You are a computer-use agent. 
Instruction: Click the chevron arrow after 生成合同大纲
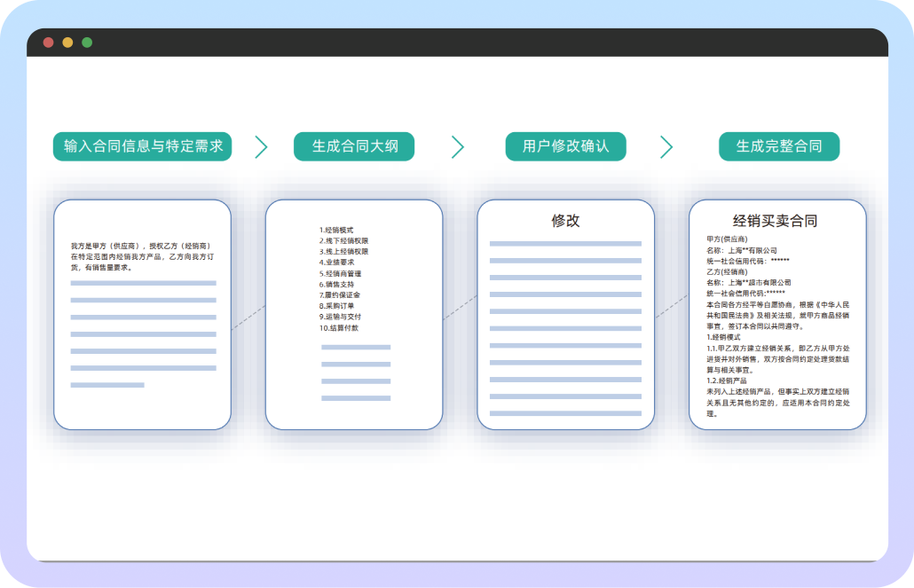[x=458, y=147]
